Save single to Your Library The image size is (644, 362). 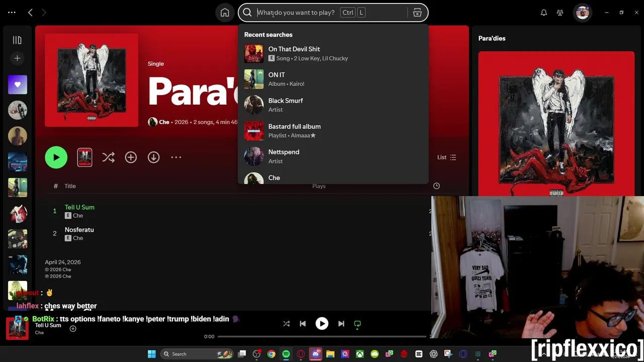tap(131, 157)
